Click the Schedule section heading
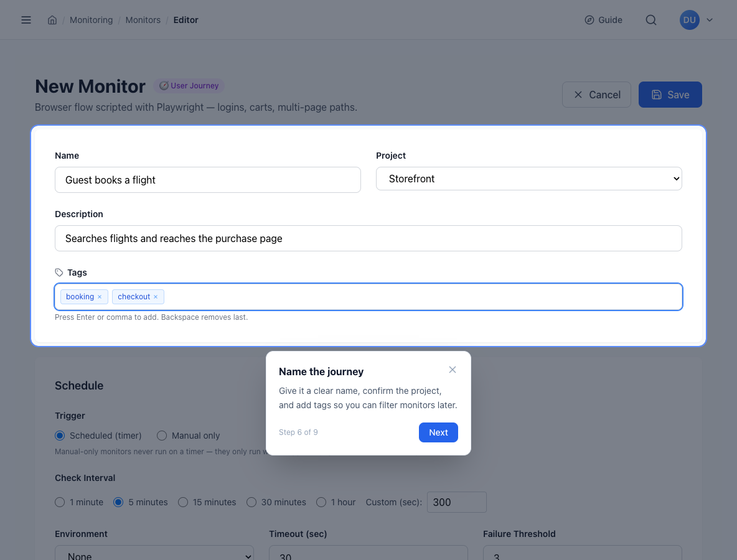 pos(79,386)
